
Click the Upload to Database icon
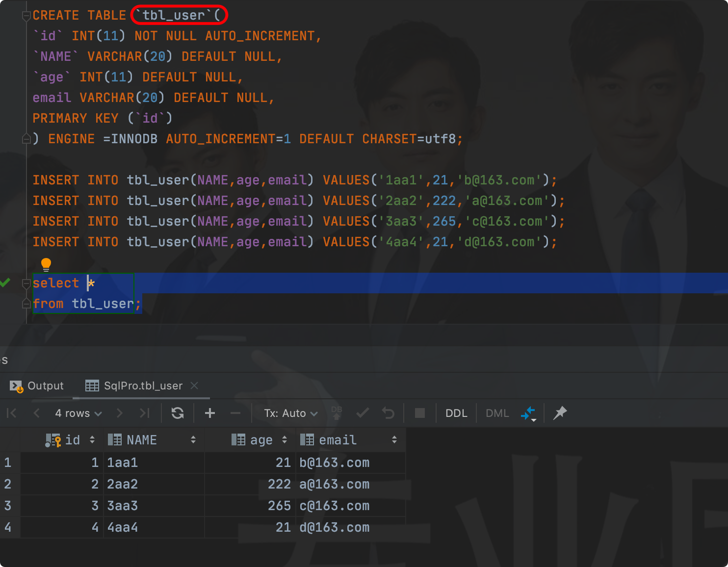pyautogui.click(x=337, y=413)
